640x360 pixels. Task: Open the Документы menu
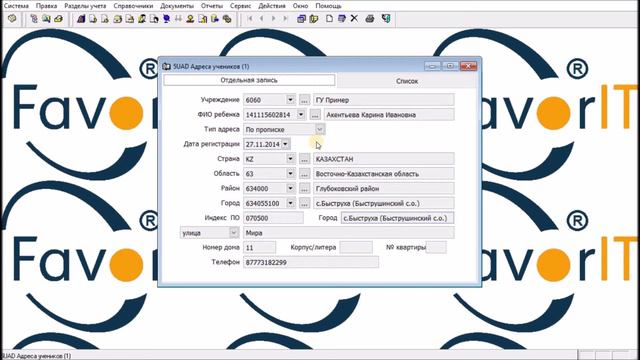177,6
